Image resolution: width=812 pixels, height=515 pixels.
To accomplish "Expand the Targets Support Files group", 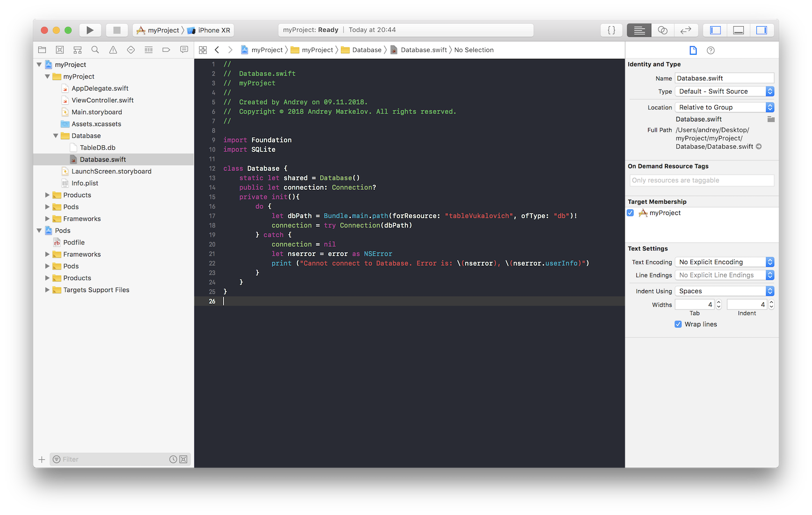I will 47,290.
